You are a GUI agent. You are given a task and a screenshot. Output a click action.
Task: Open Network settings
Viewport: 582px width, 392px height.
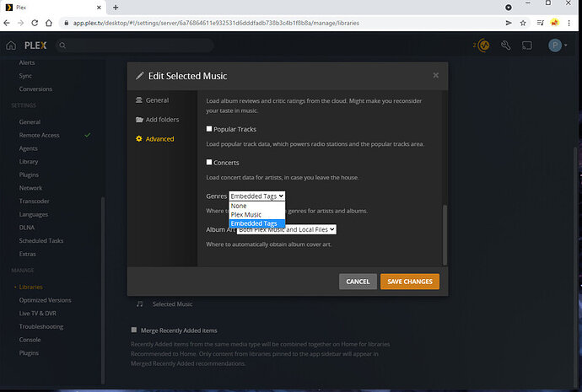tap(31, 188)
